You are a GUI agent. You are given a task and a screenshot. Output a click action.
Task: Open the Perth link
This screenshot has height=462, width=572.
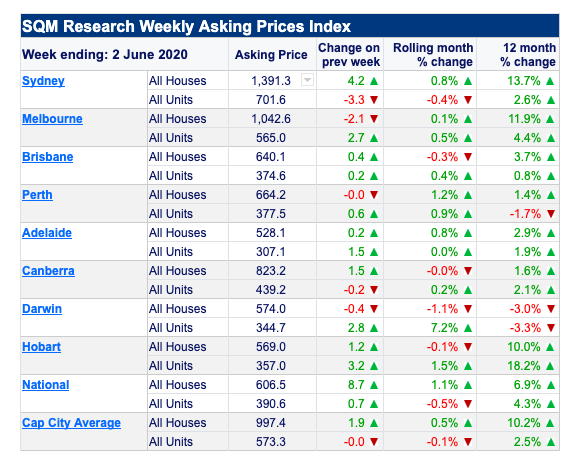point(37,195)
